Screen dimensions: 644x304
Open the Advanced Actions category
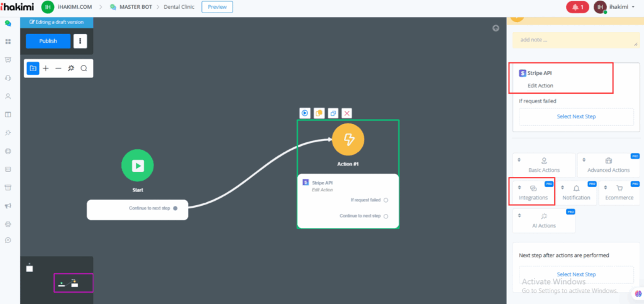click(x=608, y=165)
